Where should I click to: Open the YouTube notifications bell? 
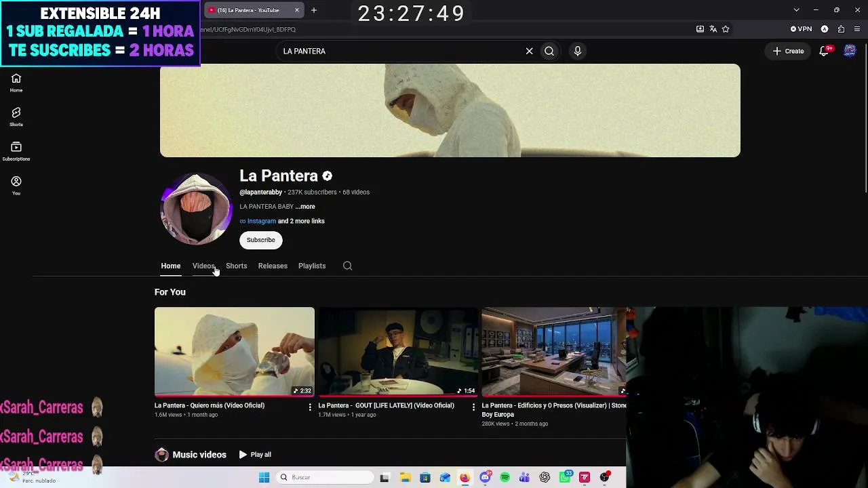(825, 51)
